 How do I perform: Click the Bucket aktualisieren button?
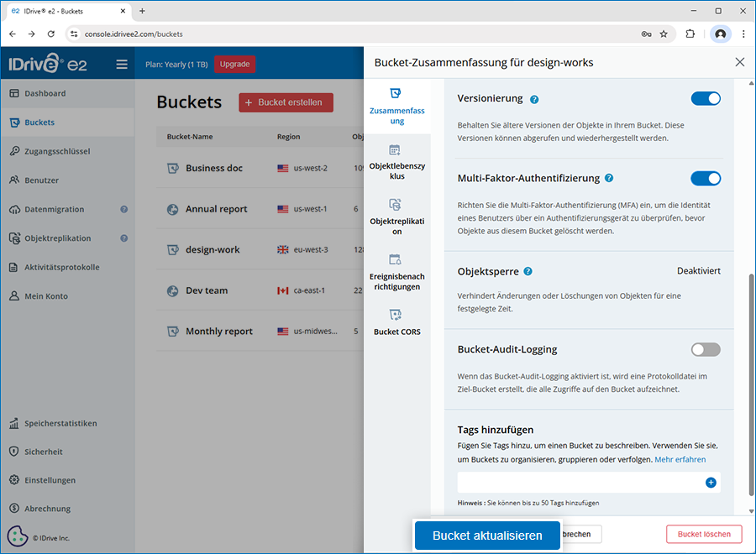coord(487,536)
